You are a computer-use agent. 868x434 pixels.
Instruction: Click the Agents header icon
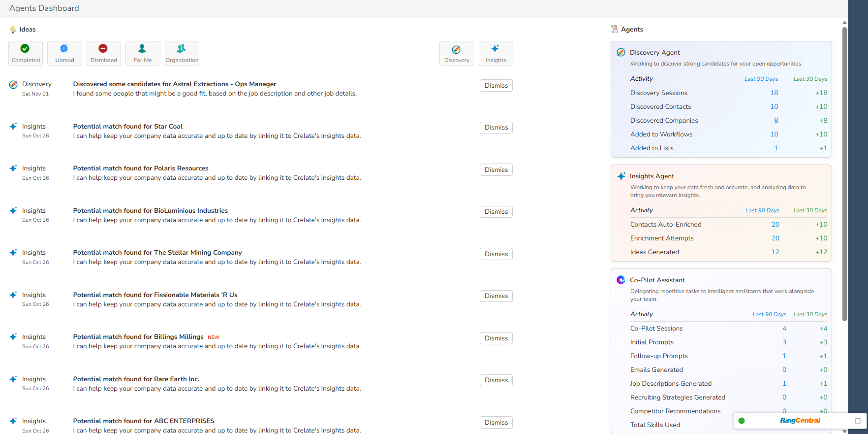coord(615,29)
